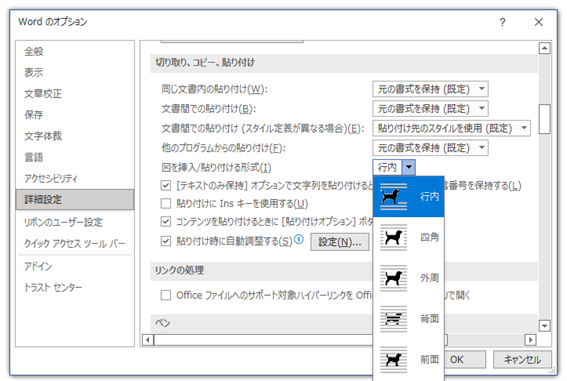Select the 行内 wrap option icon
This screenshot has width=567, height=381.
(x=393, y=197)
